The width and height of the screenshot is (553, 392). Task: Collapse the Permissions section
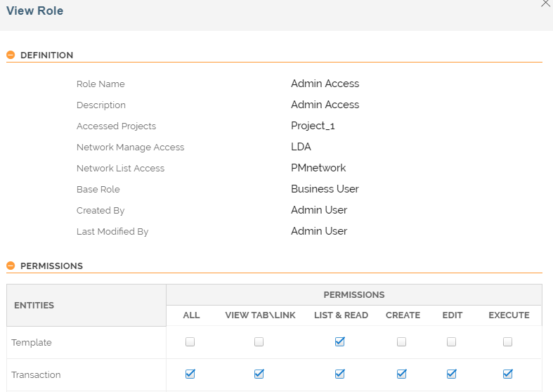click(11, 266)
